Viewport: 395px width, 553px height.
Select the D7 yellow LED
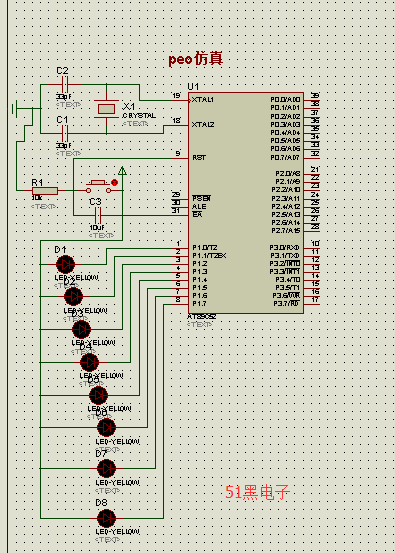[106, 468]
